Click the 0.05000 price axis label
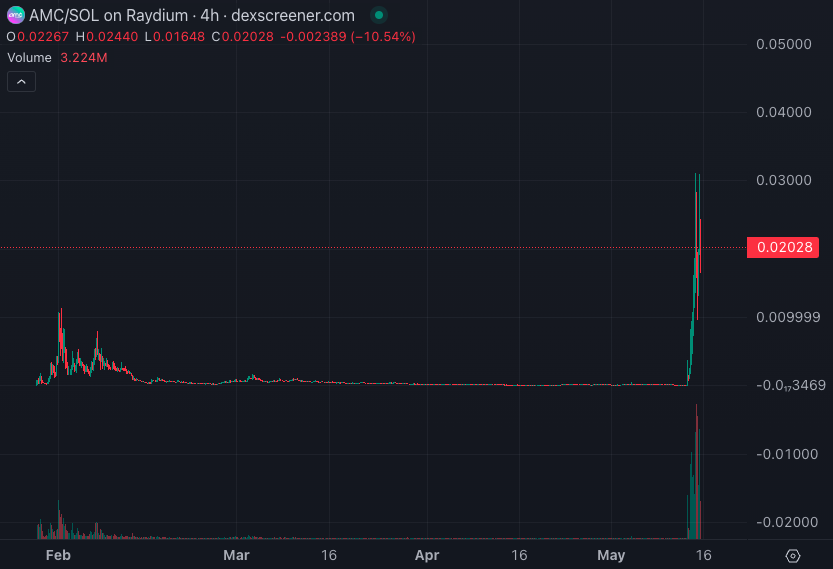The image size is (833, 569). click(784, 44)
